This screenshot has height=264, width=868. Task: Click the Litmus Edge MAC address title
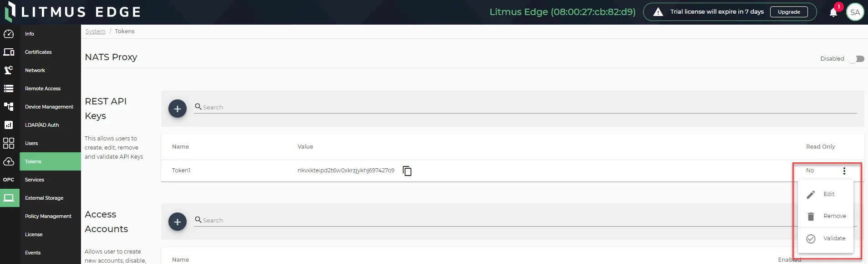tap(562, 12)
